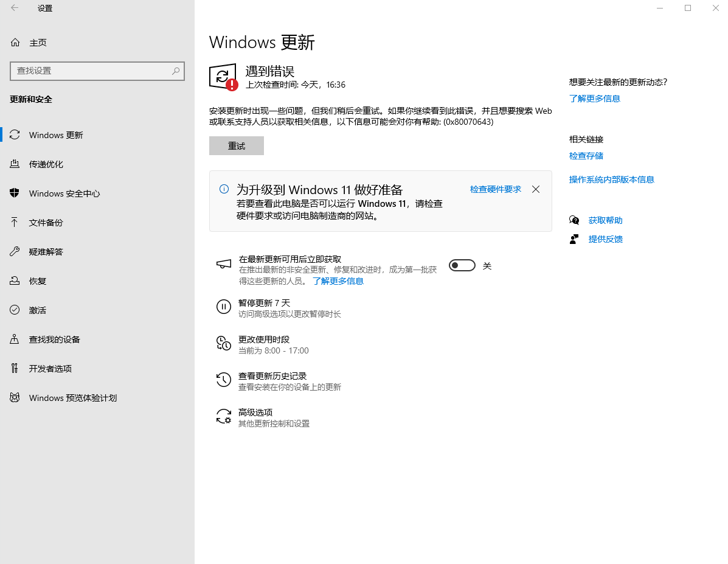
Task: Open 更改使用时段 option
Action: (263, 344)
